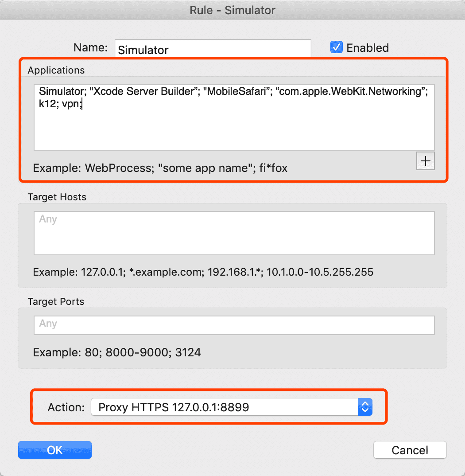Screen dimensions: 465x476
Task: Toggle the Enabled checkbox
Action: 337,47
